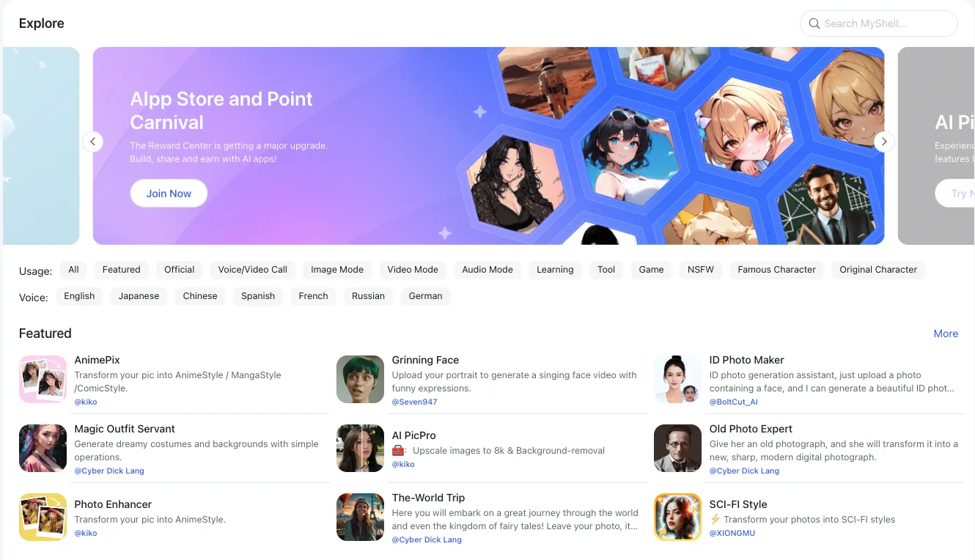Open the SCI-FI Style app icon

coord(677,517)
